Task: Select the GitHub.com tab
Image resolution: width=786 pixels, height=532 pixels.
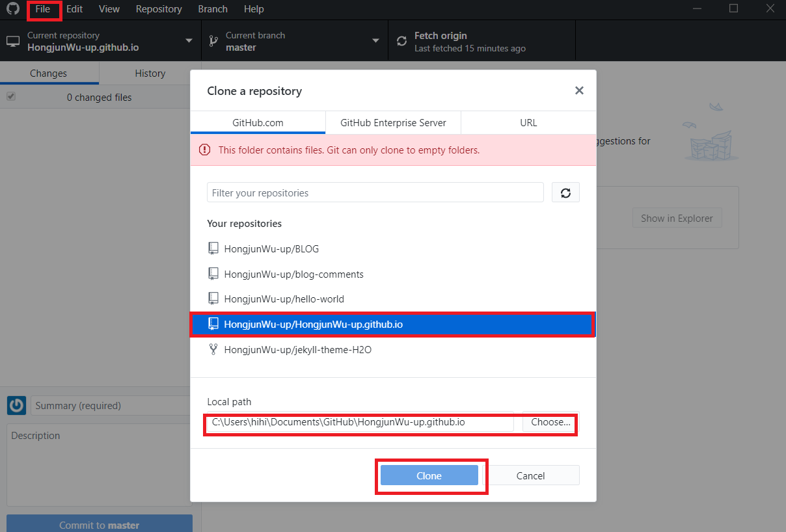Action: (258, 122)
